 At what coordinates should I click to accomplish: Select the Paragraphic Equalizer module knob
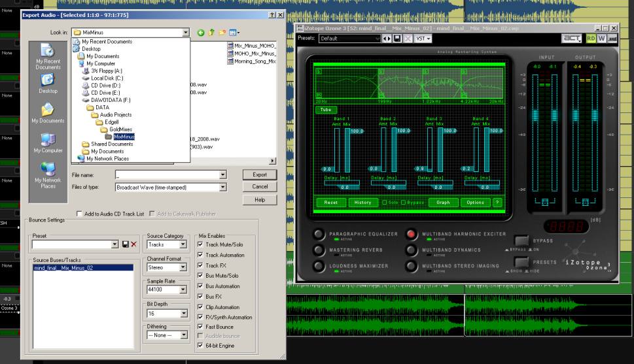pos(319,234)
